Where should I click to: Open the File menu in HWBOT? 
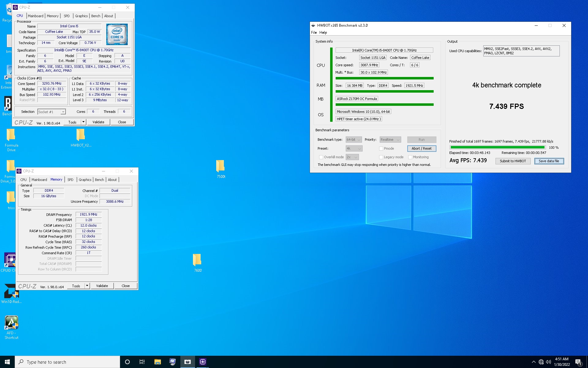pos(314,33)
